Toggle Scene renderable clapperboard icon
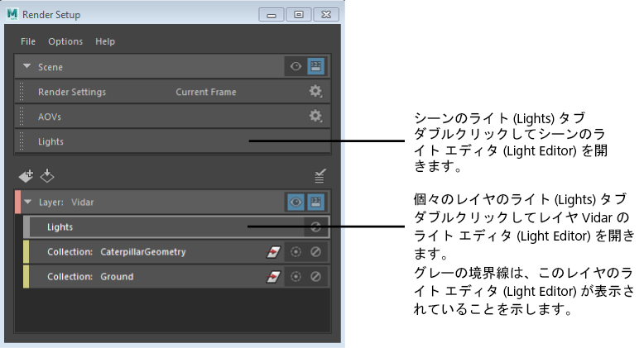This screenshot has width=644, height=348. point(316,66)
